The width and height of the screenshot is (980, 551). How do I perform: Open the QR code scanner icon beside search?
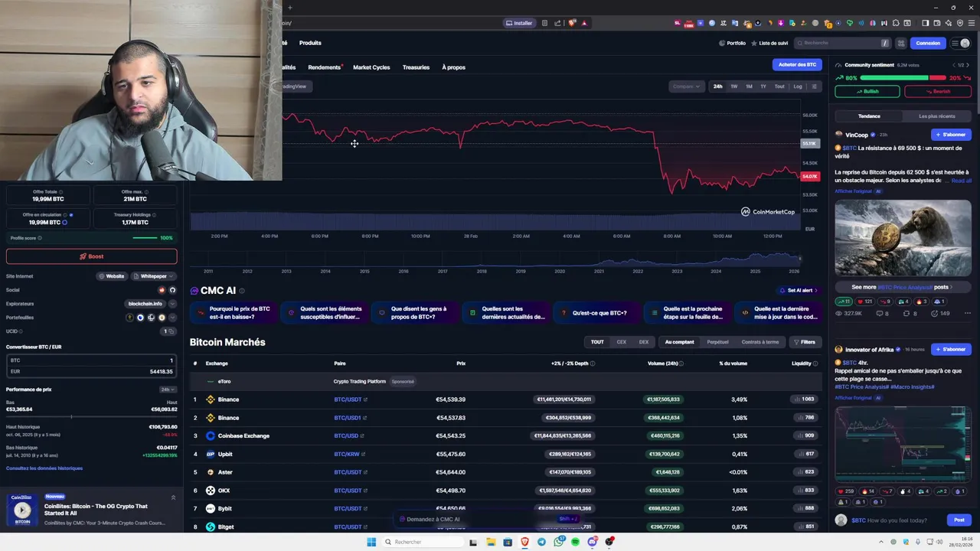(901, 43)
